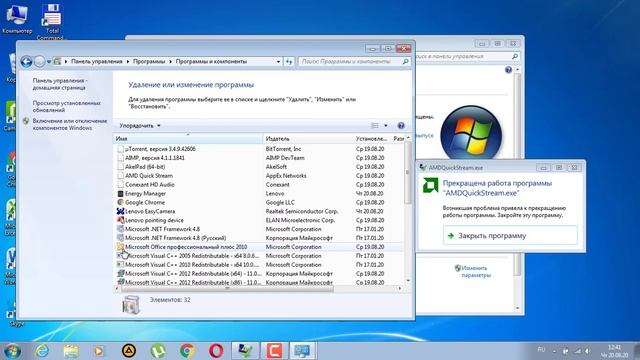Open the Упорядочить dropdown menu
The image size is (640, 360).
[140, 126]
